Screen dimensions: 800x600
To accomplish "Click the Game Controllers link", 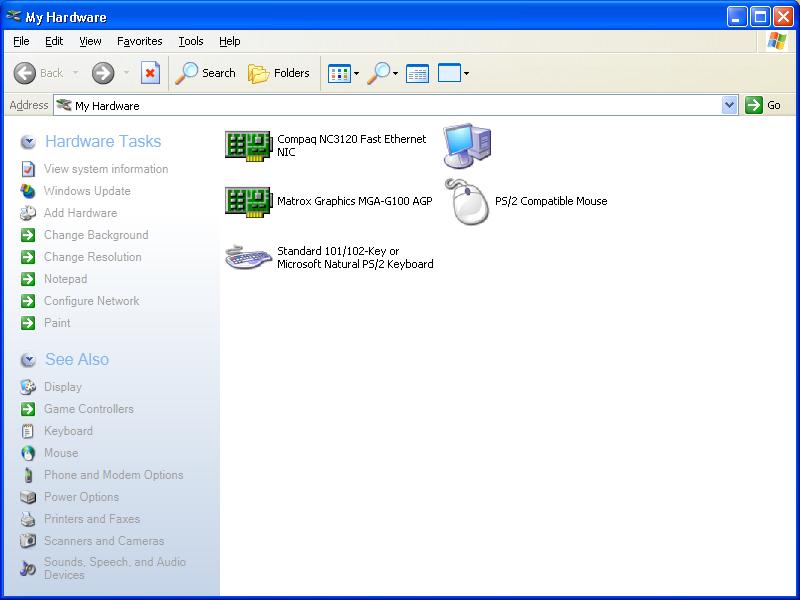I will (x=88, y=409).
